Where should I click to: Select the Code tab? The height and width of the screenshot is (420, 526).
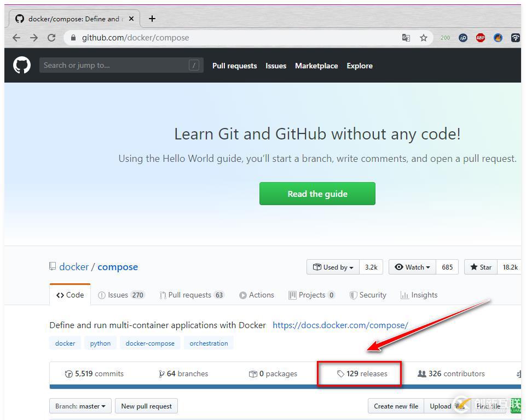pyautogui.click(x=70, y=295)
